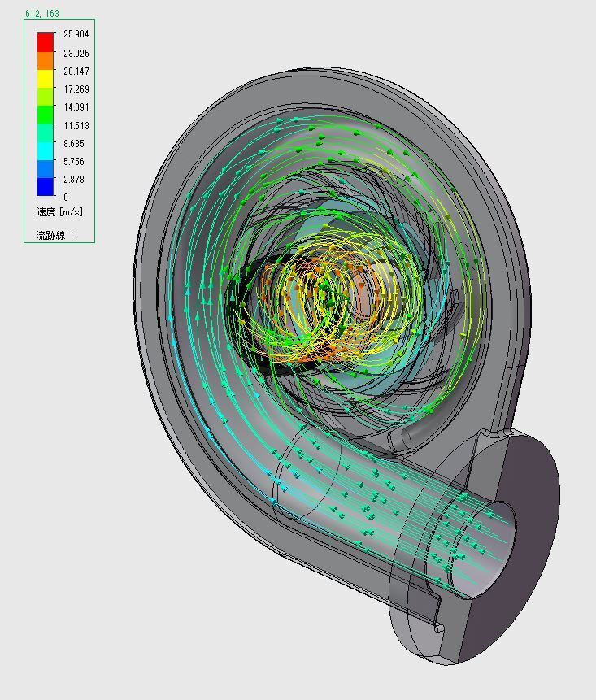
Task: Select the 14.391 legend tick label
Action: [76, 107]
